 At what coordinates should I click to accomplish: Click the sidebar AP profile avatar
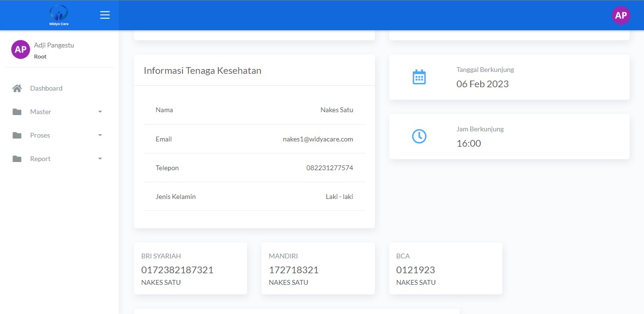click(21, 49)
